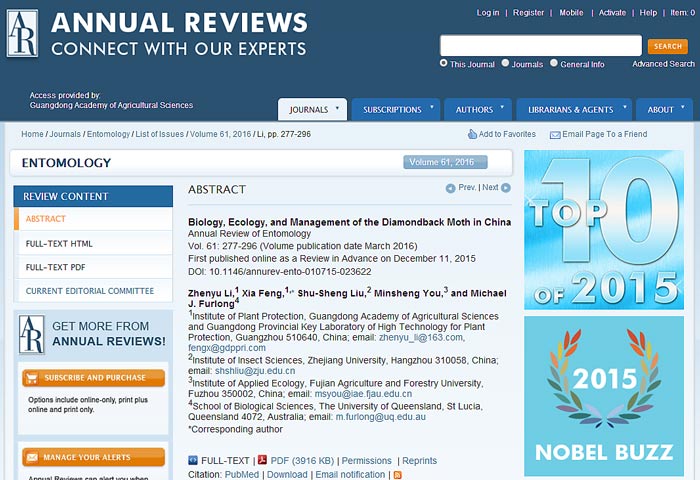Click the Volume 61, 2016 badge
Image resolution: width=700 pixels, height=480 pixels.
[x=445, y=162]
